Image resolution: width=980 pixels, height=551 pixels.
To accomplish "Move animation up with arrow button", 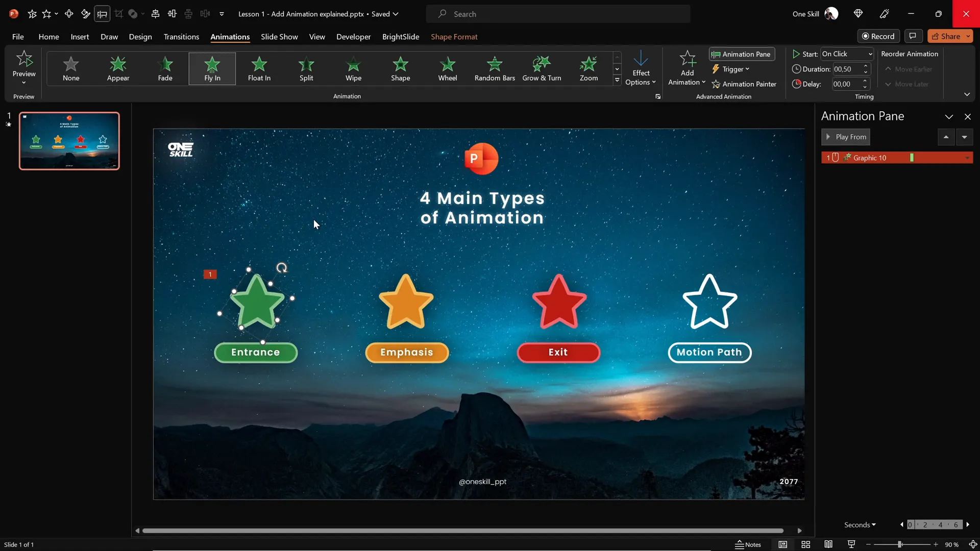I will 946,137.
